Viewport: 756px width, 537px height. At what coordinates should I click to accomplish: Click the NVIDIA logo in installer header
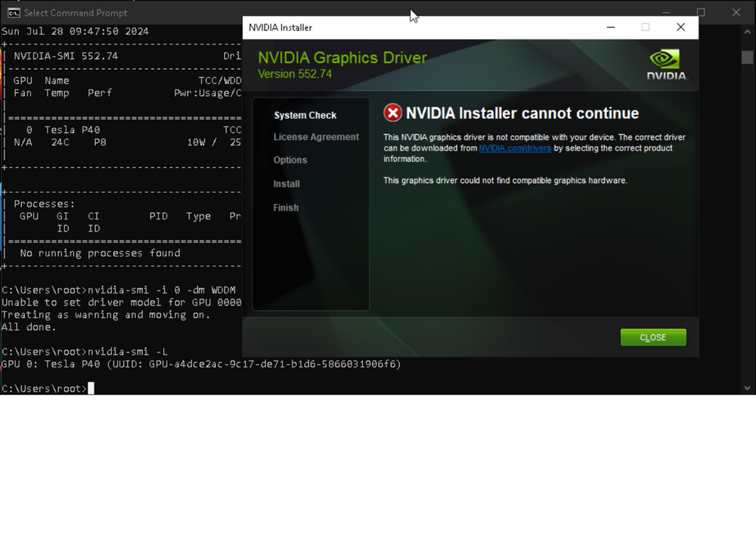click(x=666, y=64)
